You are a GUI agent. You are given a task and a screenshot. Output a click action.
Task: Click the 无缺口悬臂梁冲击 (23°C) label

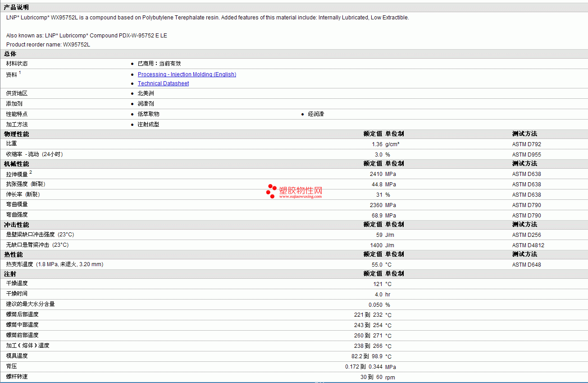pos(37,245)
